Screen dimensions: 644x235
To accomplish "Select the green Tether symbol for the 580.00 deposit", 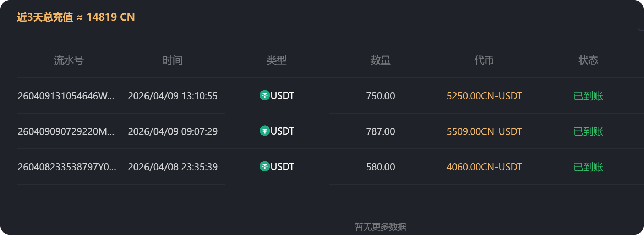I will (x=264, y=166).
